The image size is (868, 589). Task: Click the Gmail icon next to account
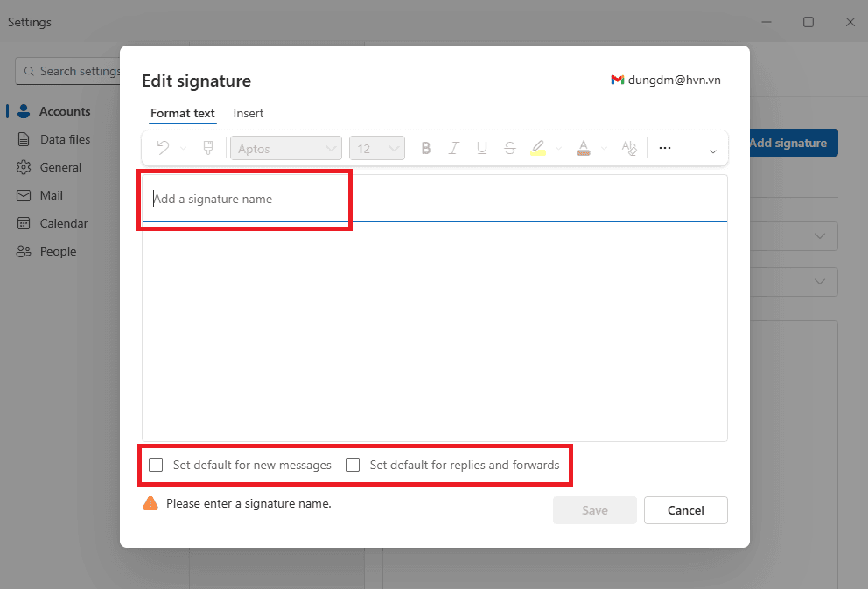pyautogui.click(x=617, y=80)
